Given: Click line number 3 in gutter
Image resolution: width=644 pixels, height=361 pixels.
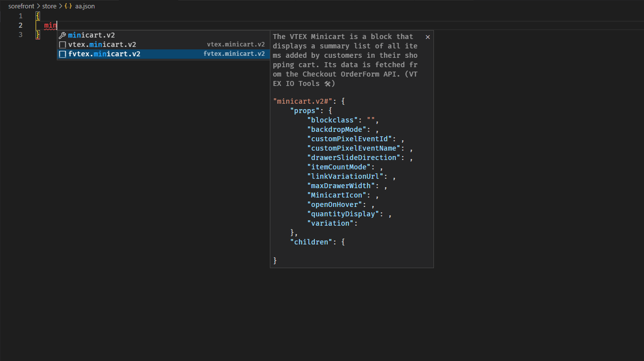Looking at the screenshot, I should coord(20,35).
